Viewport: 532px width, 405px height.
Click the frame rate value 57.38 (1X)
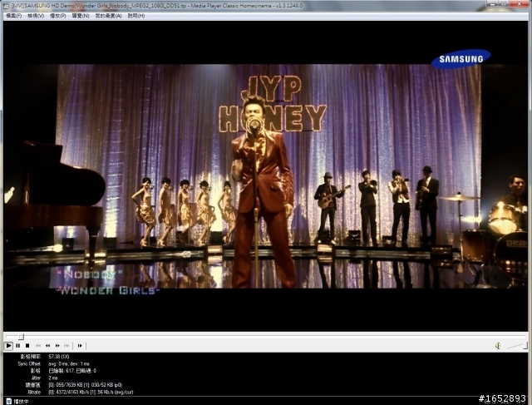coord(59,357)
